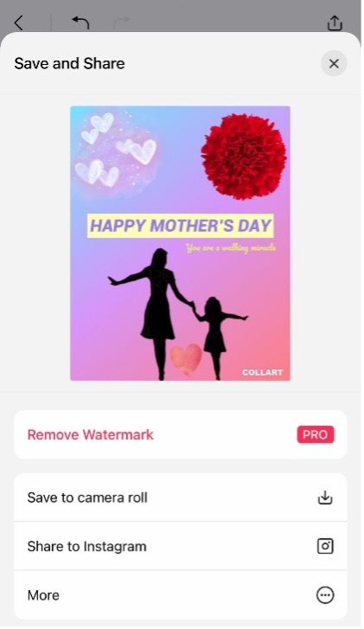Choose Save to camera roll
Image resolution: width=364 pixels, height=629 pixels.
[181, 497]
